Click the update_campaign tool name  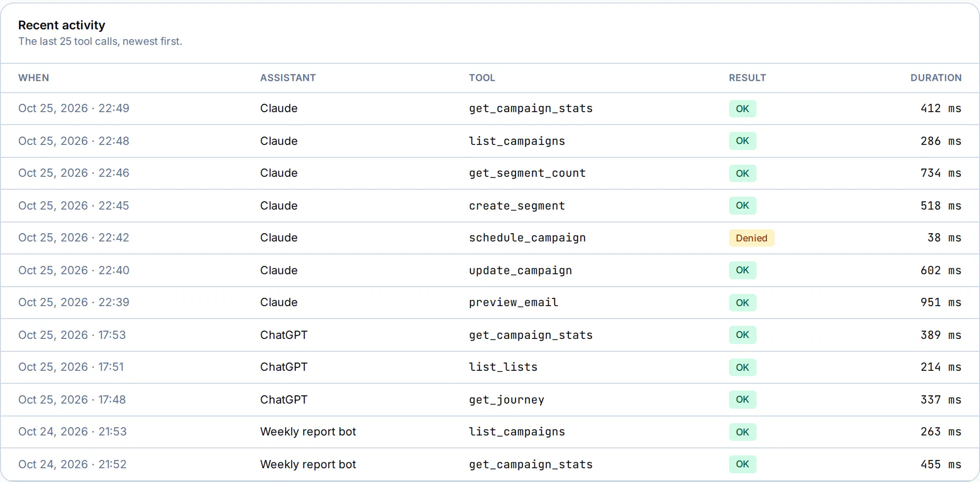point(520,270)
